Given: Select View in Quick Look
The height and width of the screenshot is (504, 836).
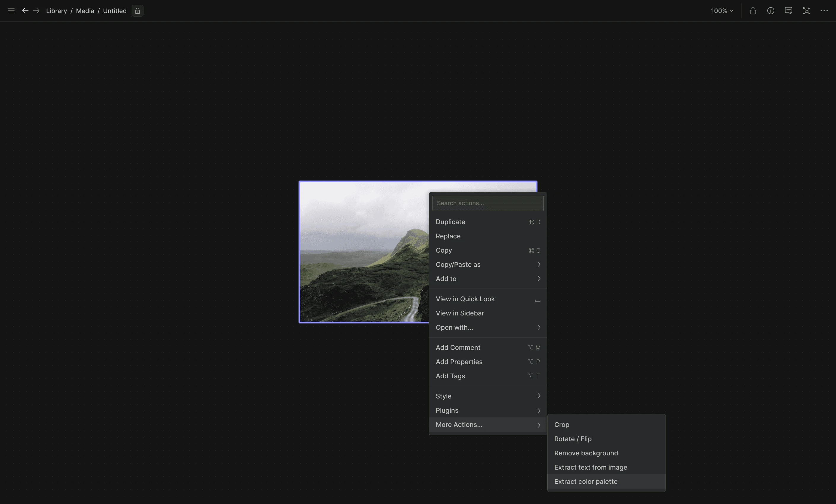Looking at the screenshot, I should [488, 299].
